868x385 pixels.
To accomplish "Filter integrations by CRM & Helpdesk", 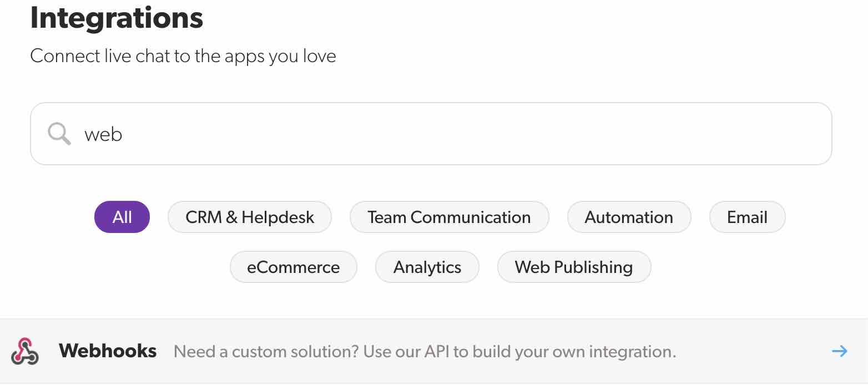I will [249, 217].
